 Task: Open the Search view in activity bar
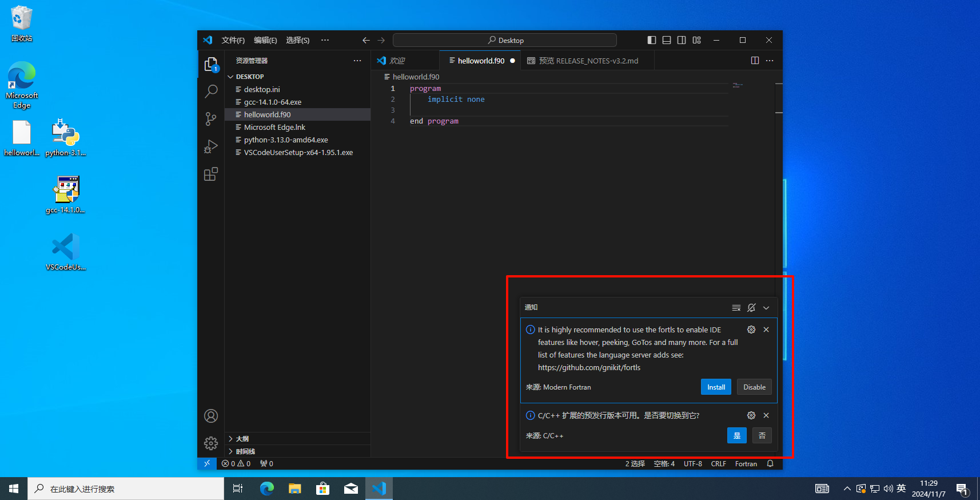211,92
